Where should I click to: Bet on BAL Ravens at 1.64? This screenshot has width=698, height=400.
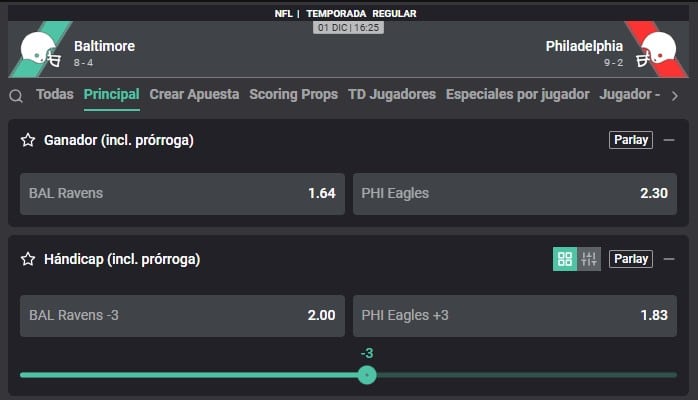[x=182, y=193]
